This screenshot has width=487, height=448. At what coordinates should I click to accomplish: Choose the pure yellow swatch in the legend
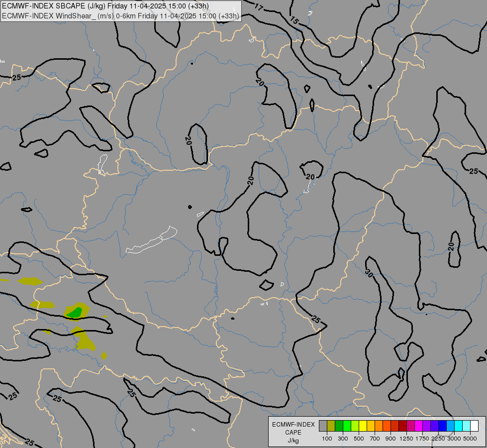[x=363, y=426]
